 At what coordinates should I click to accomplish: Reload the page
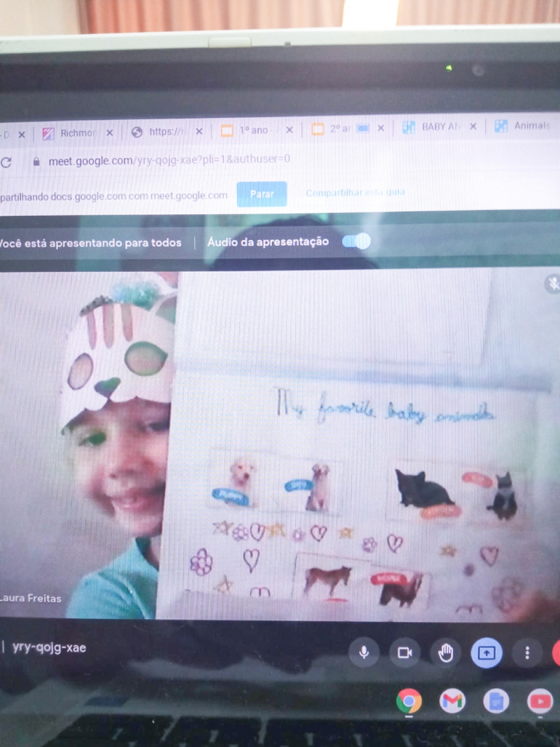tap(7, 163)
